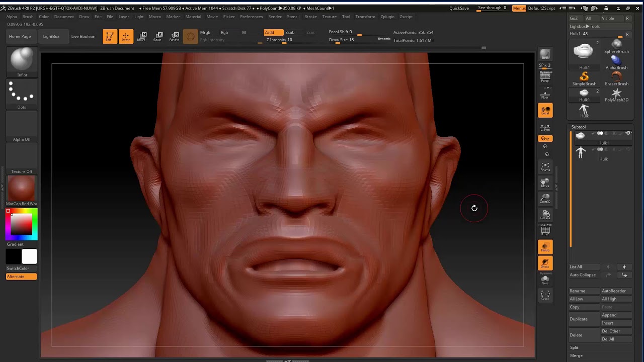Image resolution: width=644 pixels, height=362 pixels.
Task: Select the SphereBrush tool
Action: [616, 47]
